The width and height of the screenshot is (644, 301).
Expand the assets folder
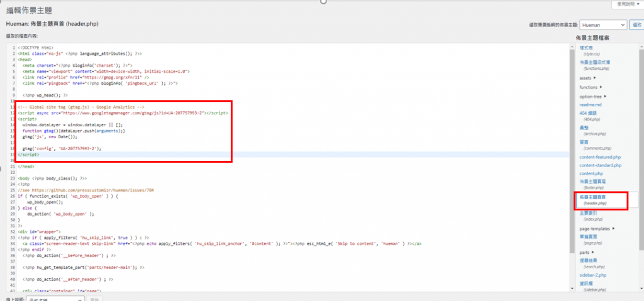[587, 78]
